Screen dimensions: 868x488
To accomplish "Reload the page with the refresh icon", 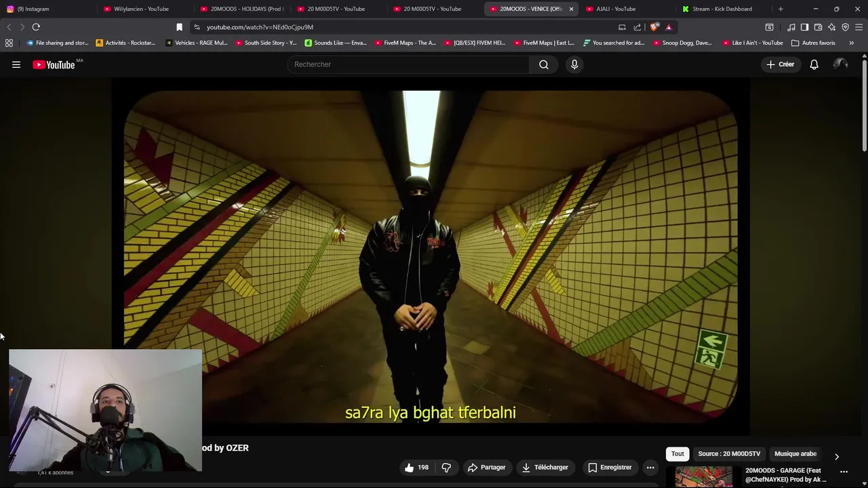I will [36, 27].
